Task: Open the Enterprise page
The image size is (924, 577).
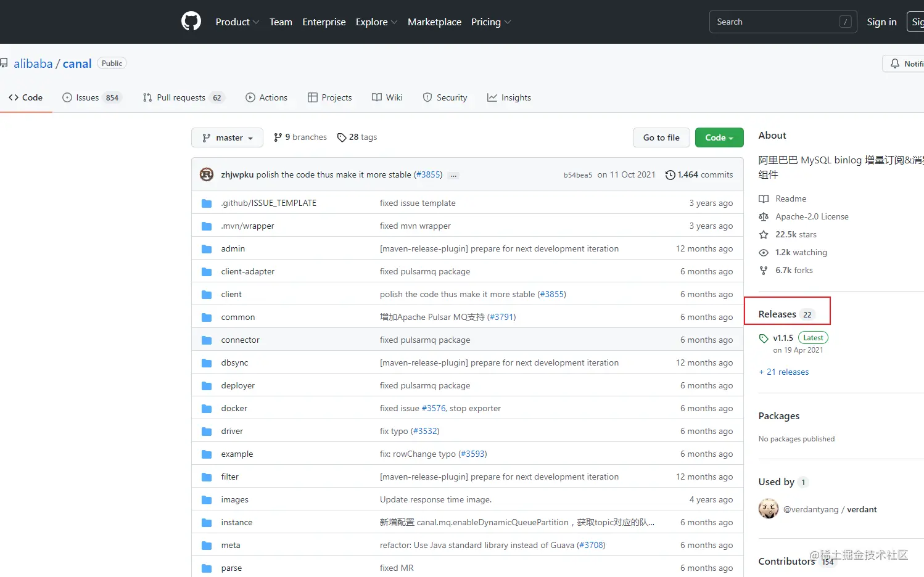Action: 324,22
